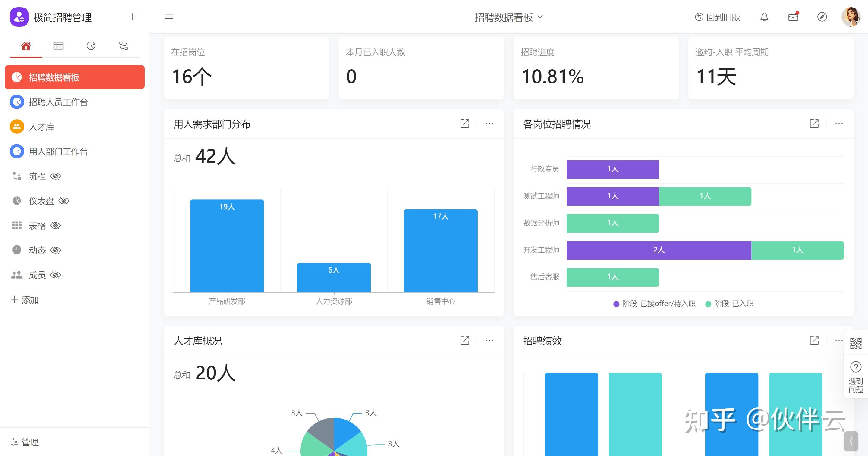Image resolution: width=868 pixels, height=456 pixels.
Task: Click the notification bell icon
Action: tap(764, 17)
